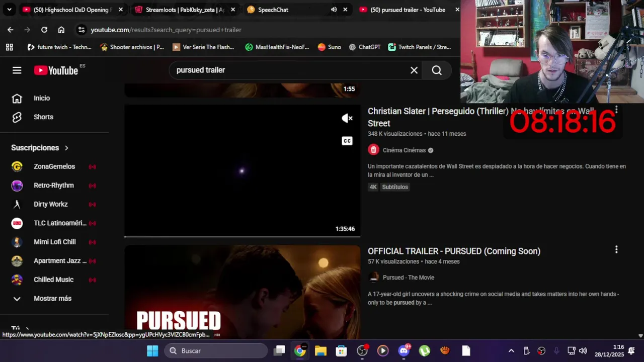Click Cinéma Cinémas channel name
The image size is (644, 362).
click(404, 150)
